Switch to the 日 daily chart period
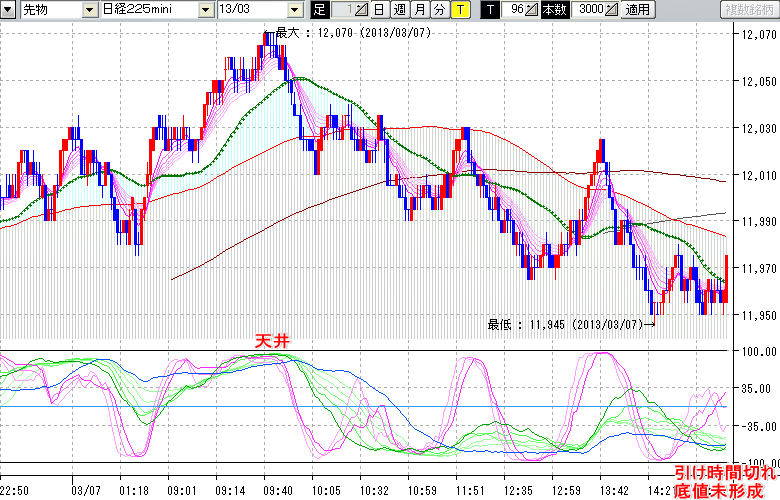This screenshot has height=500, width=780. coord(378,10)
